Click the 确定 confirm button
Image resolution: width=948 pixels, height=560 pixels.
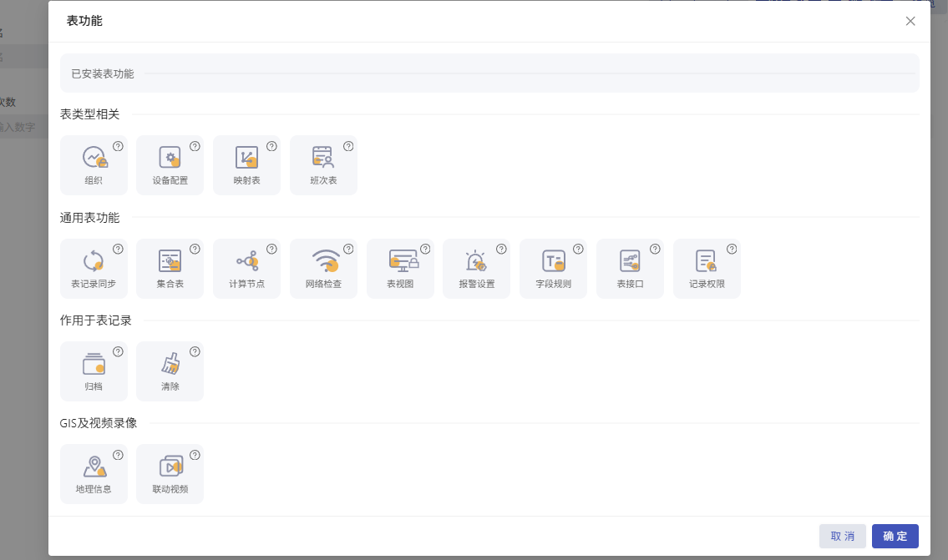point(895,536)
